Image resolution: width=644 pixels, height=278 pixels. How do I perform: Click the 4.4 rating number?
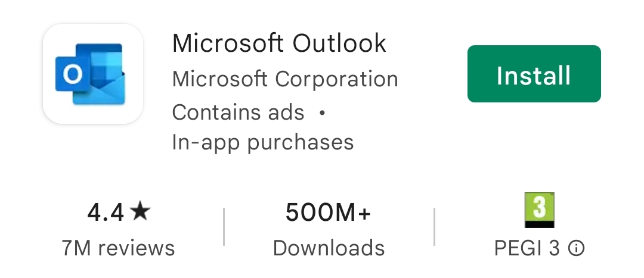pyautogui.click(x=106, y=212)
